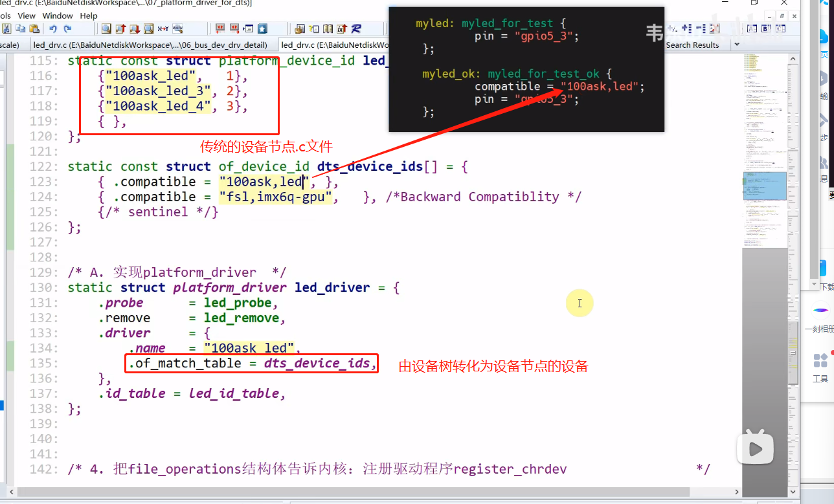Click the Paste clipboard toolbar icon
This screenshot has width=834, height=504.
tap(34, 28)
